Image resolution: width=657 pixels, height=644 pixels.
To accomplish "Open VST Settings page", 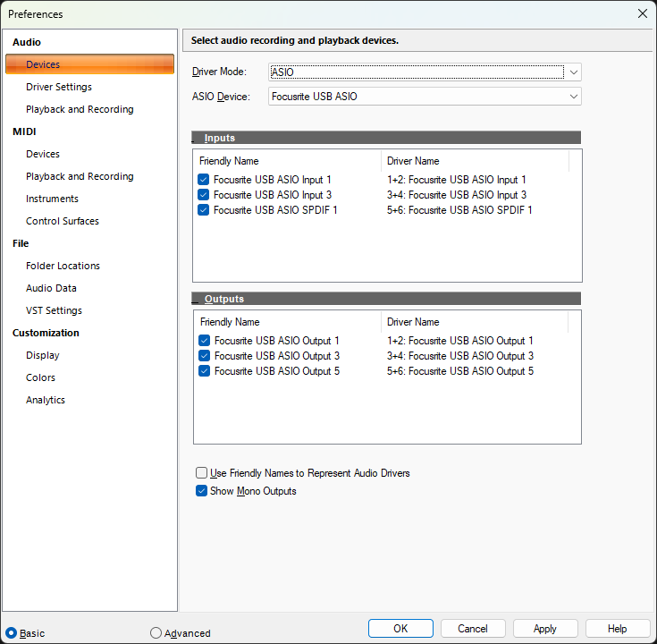I will pyautogui.click(x=54, y=310).
